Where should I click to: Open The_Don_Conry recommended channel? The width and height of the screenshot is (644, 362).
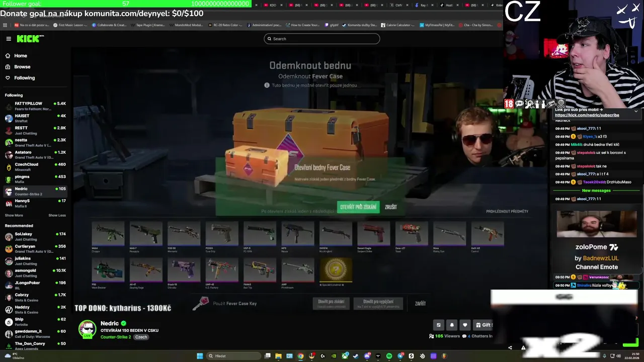coord(35,345)
